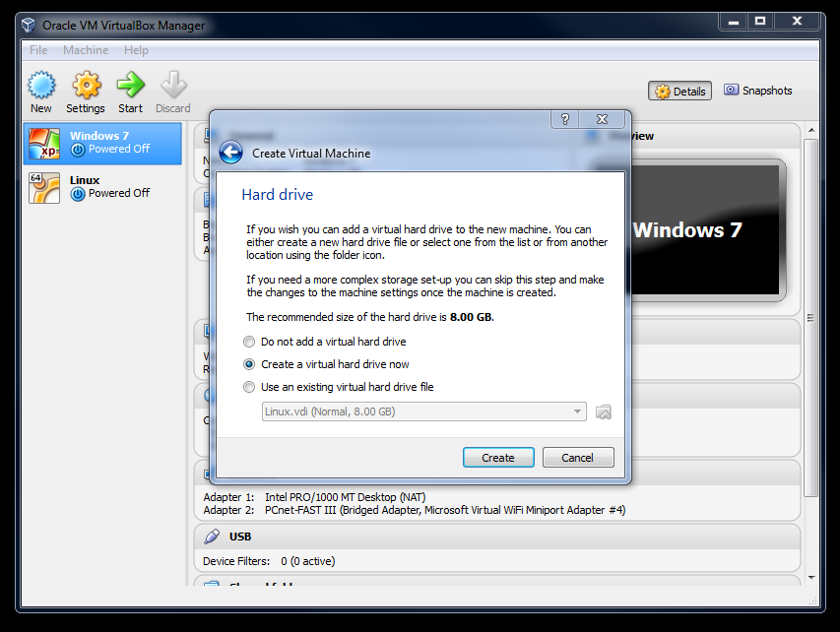
Task: Click the Details view button
Action: [x=679, y=91]
